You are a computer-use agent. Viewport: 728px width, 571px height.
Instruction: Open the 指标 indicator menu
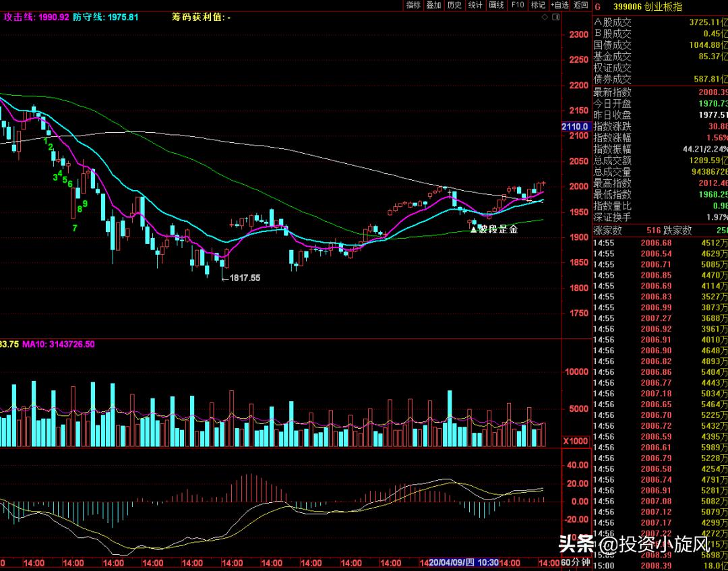point(413,5)
